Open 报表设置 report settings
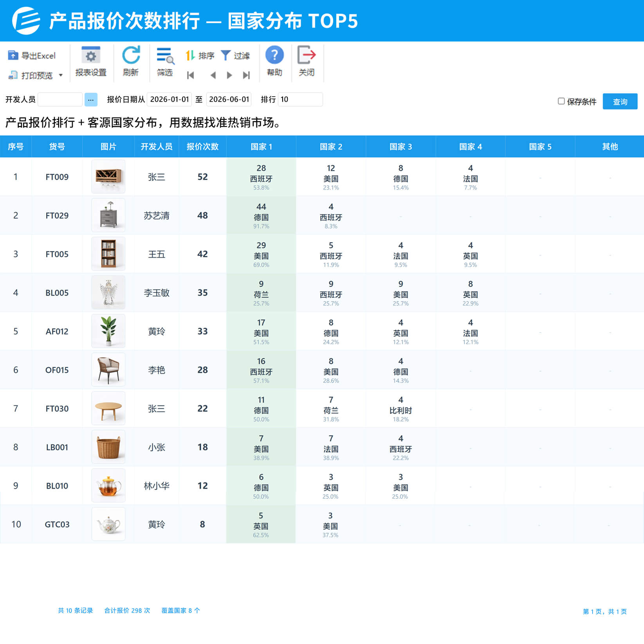Screen dimensions: 644x644 pos(91,62)
